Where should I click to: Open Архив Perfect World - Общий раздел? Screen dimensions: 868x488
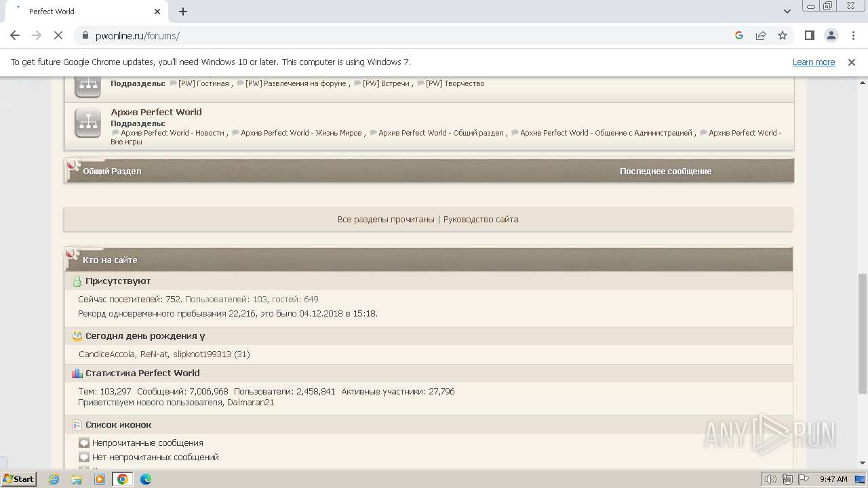[x=441, y=133]
